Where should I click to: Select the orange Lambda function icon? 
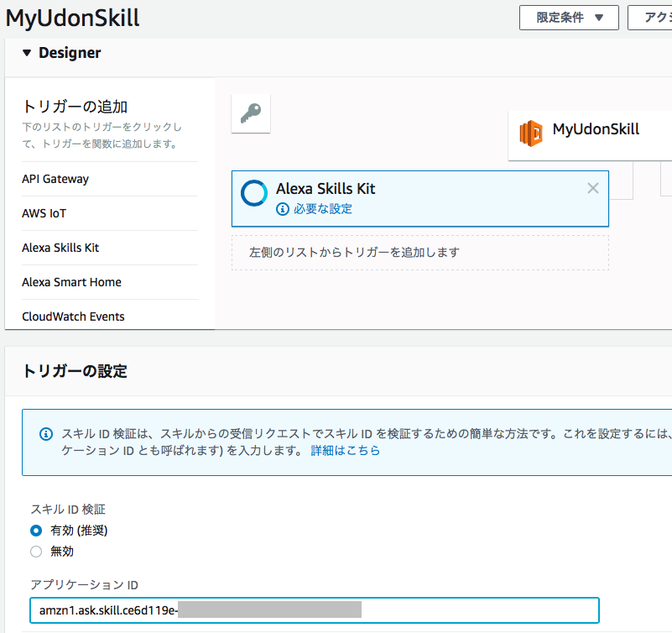pyautogui.click(x=530, y=133)
